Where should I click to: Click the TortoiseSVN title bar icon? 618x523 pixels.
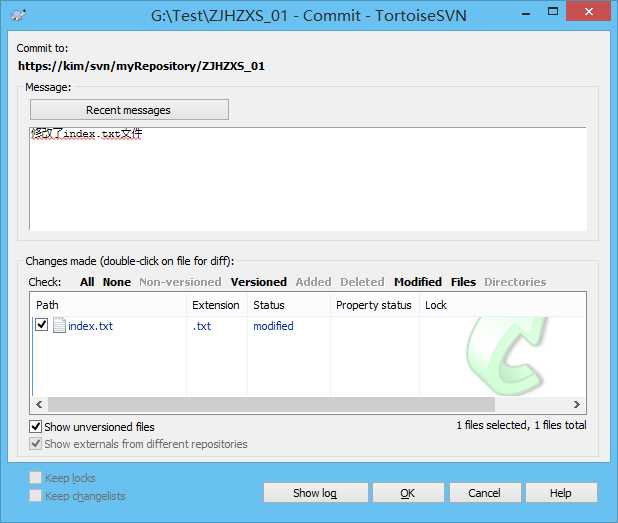click(x=18, y=15)
